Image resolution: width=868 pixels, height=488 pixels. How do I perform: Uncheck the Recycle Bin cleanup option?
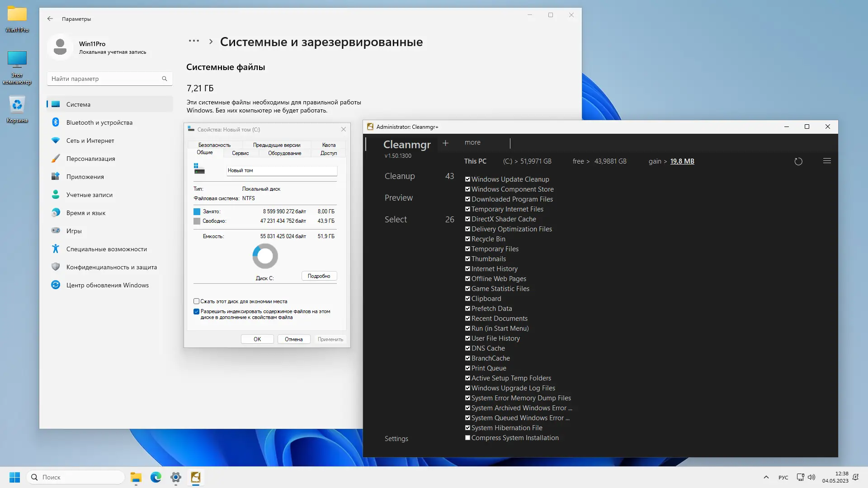467,239
